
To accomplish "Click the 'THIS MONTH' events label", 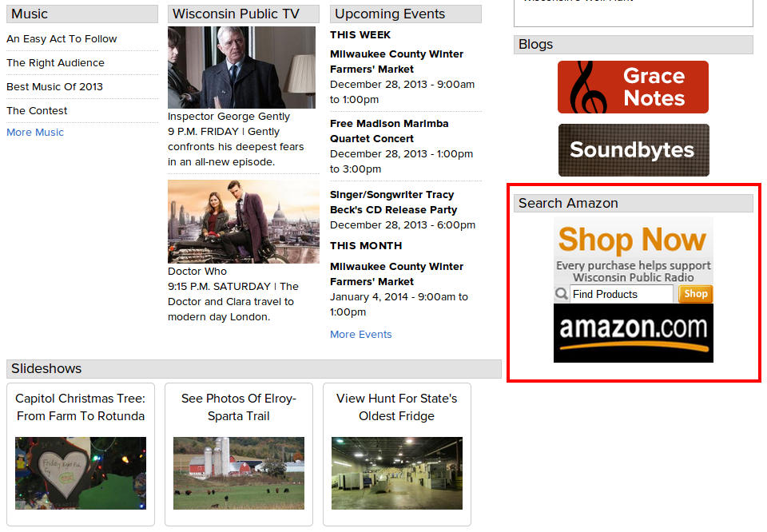I will [x=366, y=246].
